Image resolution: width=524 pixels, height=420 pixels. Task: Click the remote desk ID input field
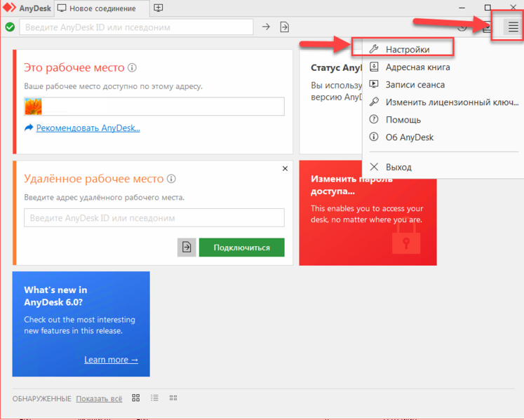point(154,218)
